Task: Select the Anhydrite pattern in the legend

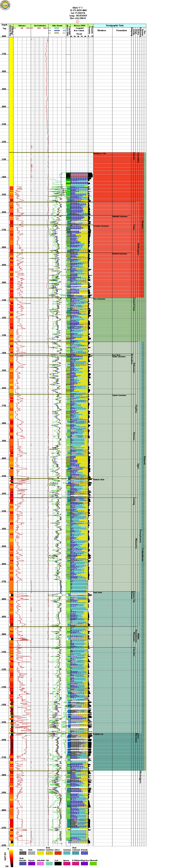Action: tap(40, 864)
